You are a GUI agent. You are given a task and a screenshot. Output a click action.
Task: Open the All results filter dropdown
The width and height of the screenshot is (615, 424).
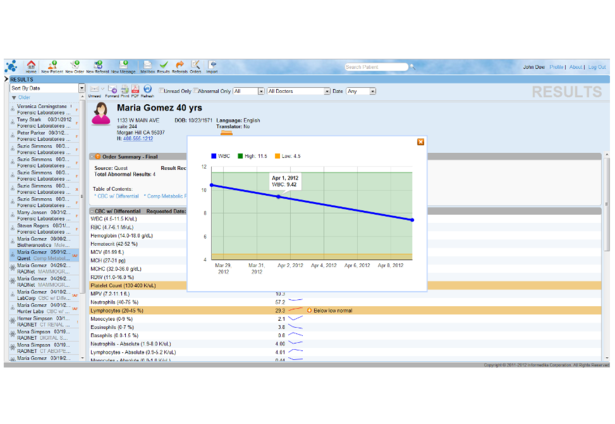[x=249, y=91]
